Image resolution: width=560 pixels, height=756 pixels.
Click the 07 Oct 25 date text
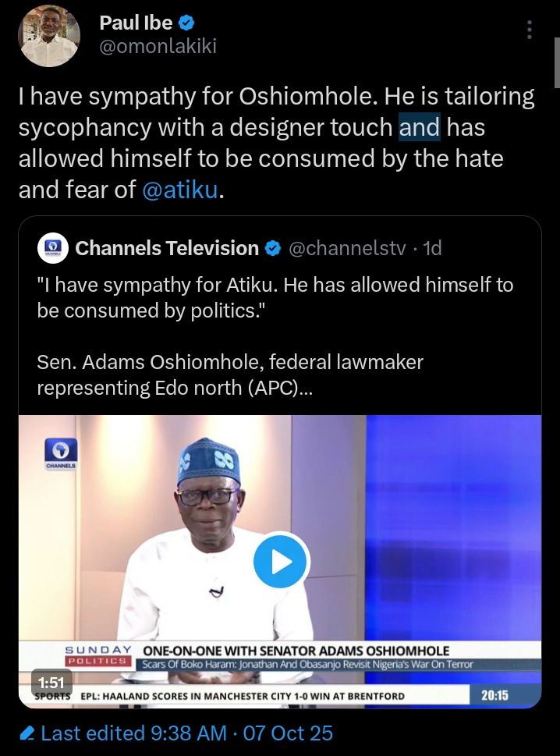[x=288, y=734]
